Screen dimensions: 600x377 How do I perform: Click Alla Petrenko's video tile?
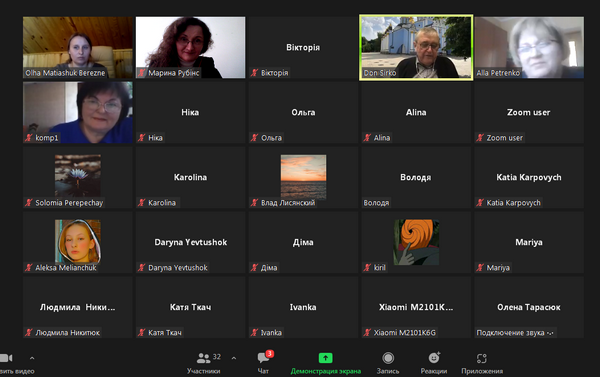click(529, 47)
